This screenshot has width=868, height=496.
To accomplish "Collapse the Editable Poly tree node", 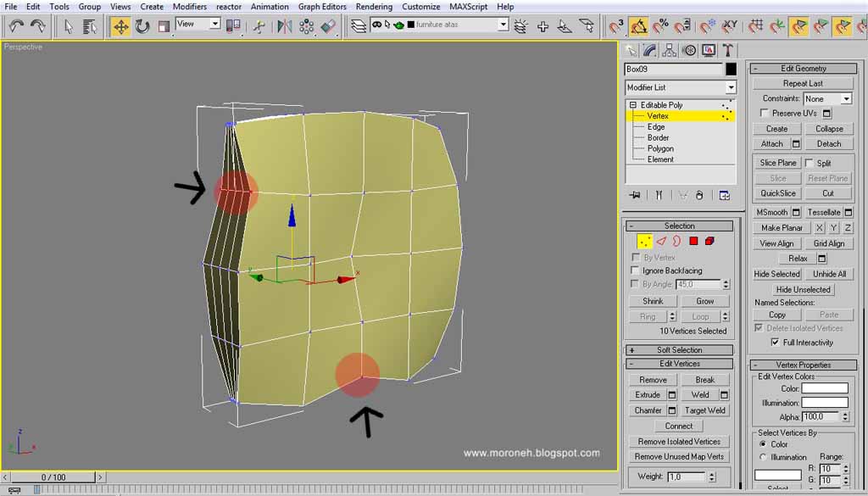I will click(x=632, y=105).
